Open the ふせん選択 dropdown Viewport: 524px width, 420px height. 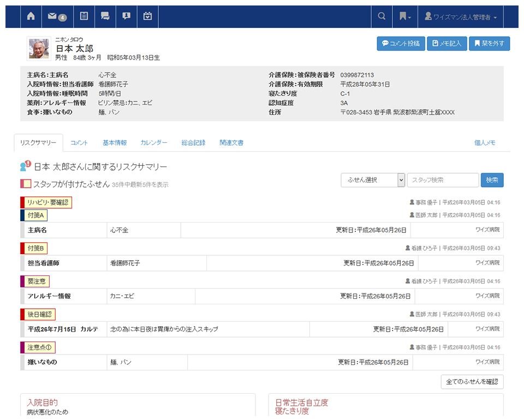coord(373,180)
